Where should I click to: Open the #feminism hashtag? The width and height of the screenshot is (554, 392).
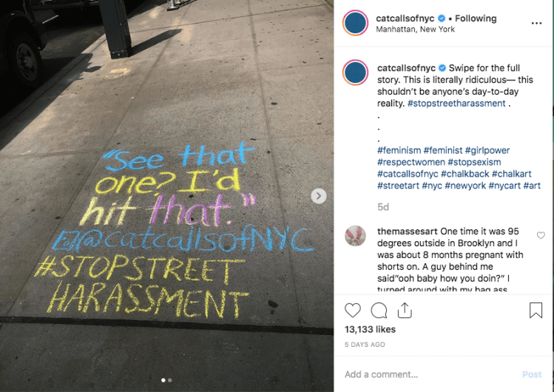click(x=399, y=150)
